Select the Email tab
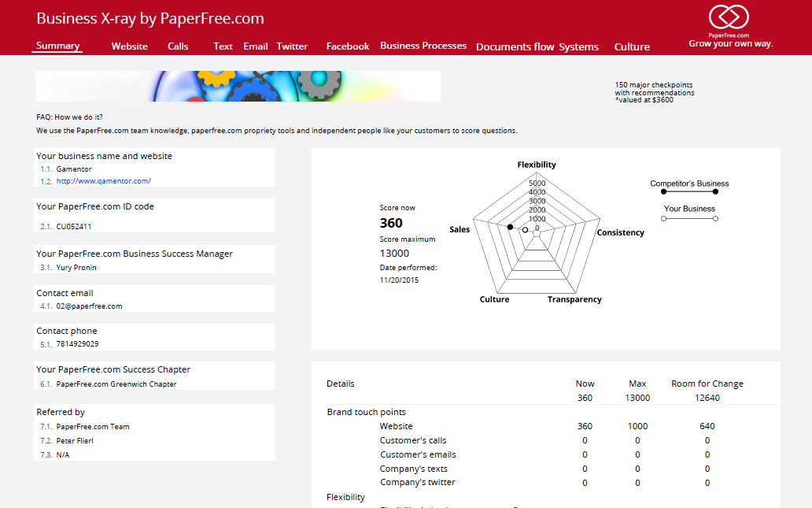Viewport: 812px width, 508px height. click(x=256, y=46)
